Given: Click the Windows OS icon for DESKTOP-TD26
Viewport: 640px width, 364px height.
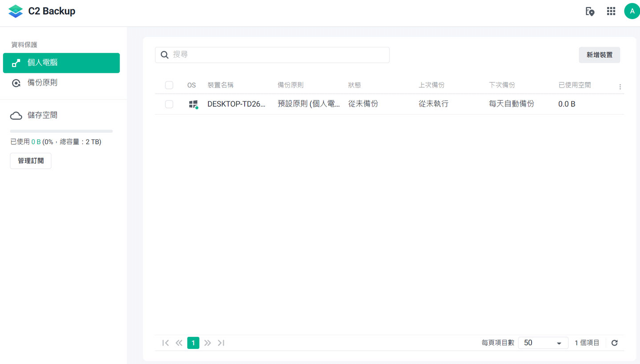Looking at the screenshot, I should (193, 104).
